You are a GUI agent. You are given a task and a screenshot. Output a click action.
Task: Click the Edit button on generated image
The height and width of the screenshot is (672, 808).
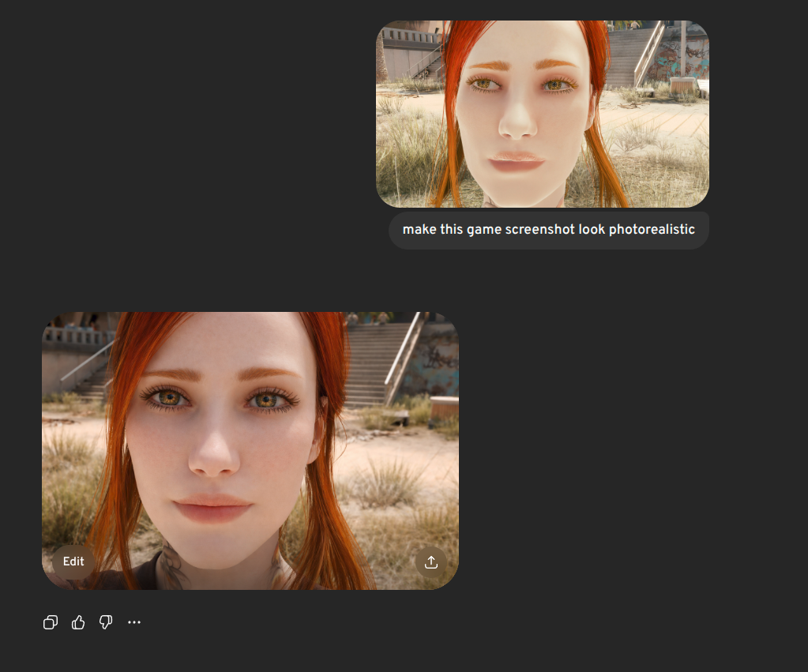pyautogui.click(x=73, y=561)
